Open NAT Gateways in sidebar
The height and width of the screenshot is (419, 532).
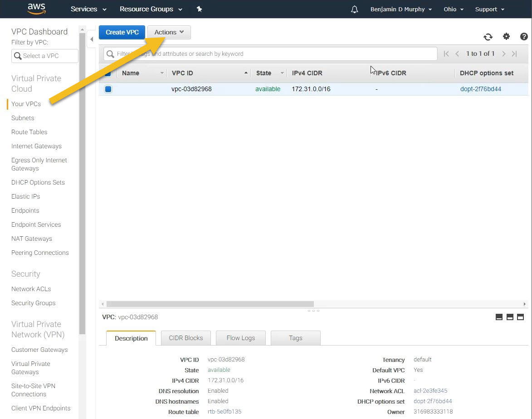click(x=32, y=239)
